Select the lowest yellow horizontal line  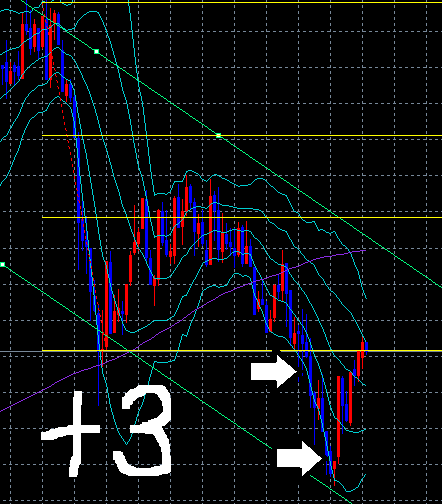[x=242, y=351]
